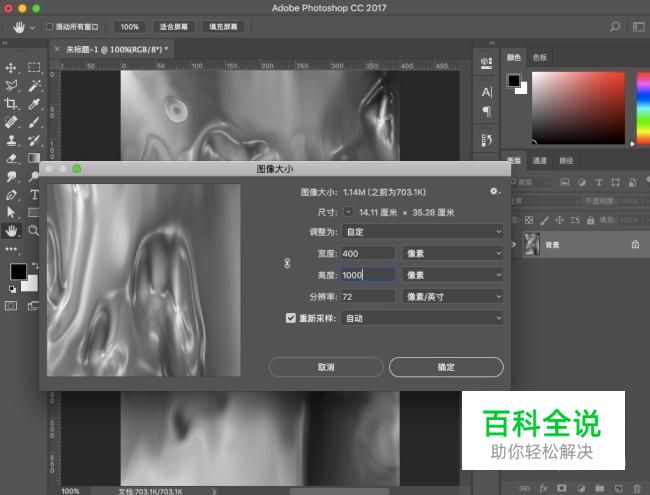This screenshot has height=495, width=650.
Task: Select the Crop tool
Action: pos(11,104)
